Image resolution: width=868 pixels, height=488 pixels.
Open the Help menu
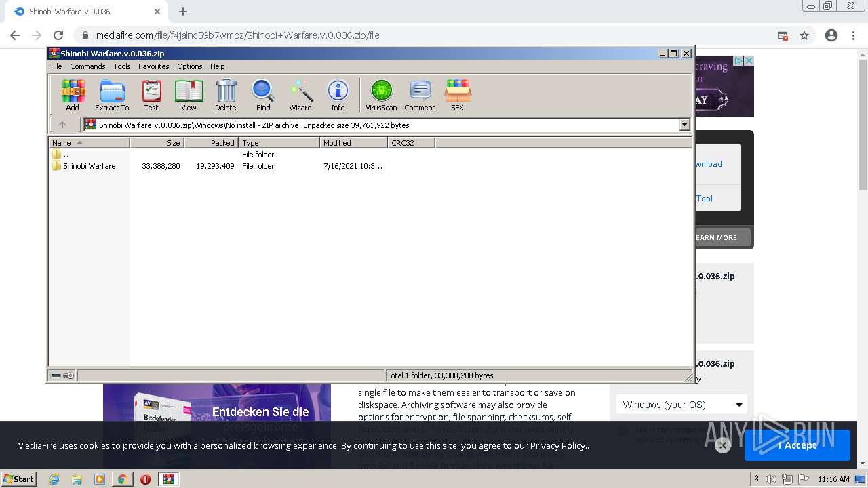[217, 66]
